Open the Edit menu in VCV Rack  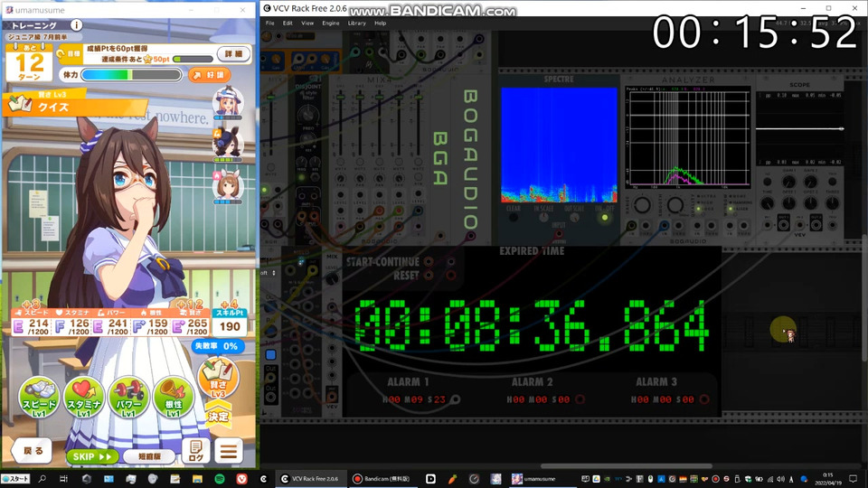pyautogui.click(x=288, y=23)
